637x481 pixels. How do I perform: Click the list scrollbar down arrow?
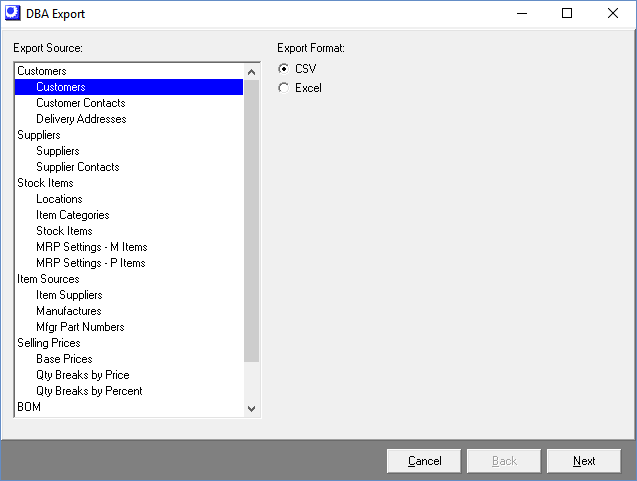(251, 408)
